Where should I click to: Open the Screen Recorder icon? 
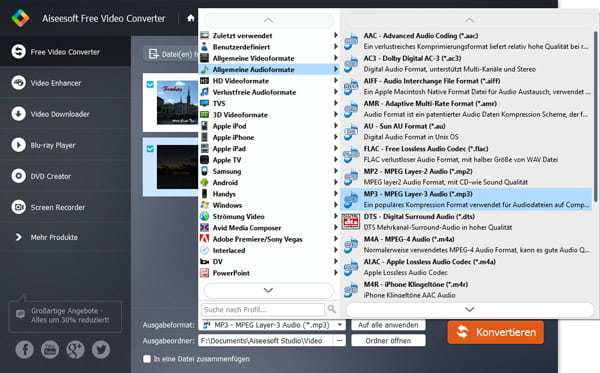tap(18, 207)
